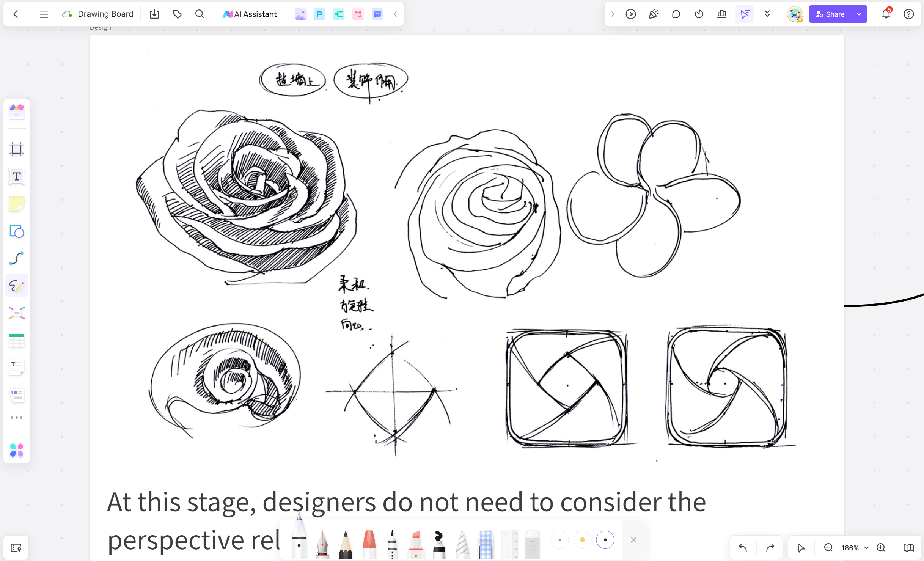Screen dimensions: 924x561
Task: Close the drawing tools tray
Action: pos(633,540)
